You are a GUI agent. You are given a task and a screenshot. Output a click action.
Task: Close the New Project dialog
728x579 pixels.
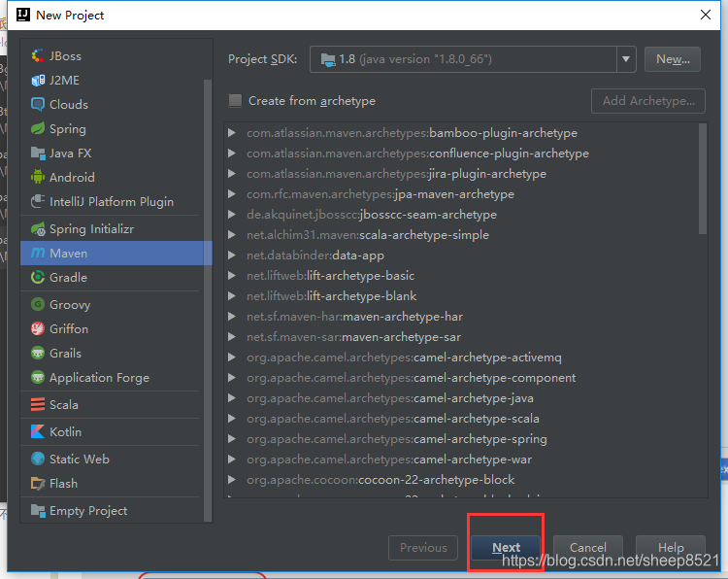pos(706,15)
